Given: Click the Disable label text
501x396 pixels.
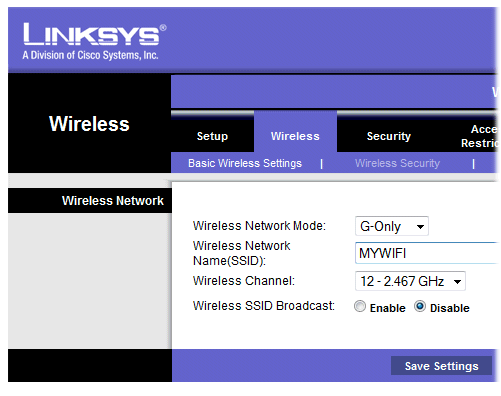Looking at the screenshot, I should tap(450, 308).
